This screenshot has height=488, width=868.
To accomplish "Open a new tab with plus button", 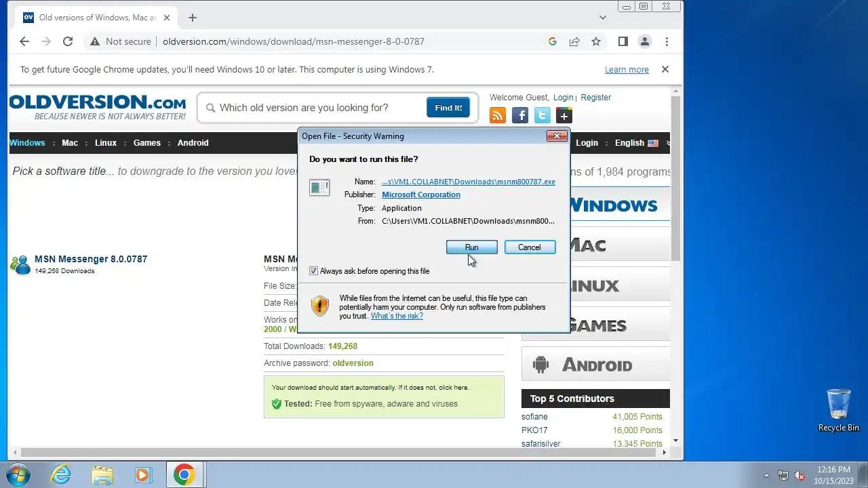I will [193, 18].
